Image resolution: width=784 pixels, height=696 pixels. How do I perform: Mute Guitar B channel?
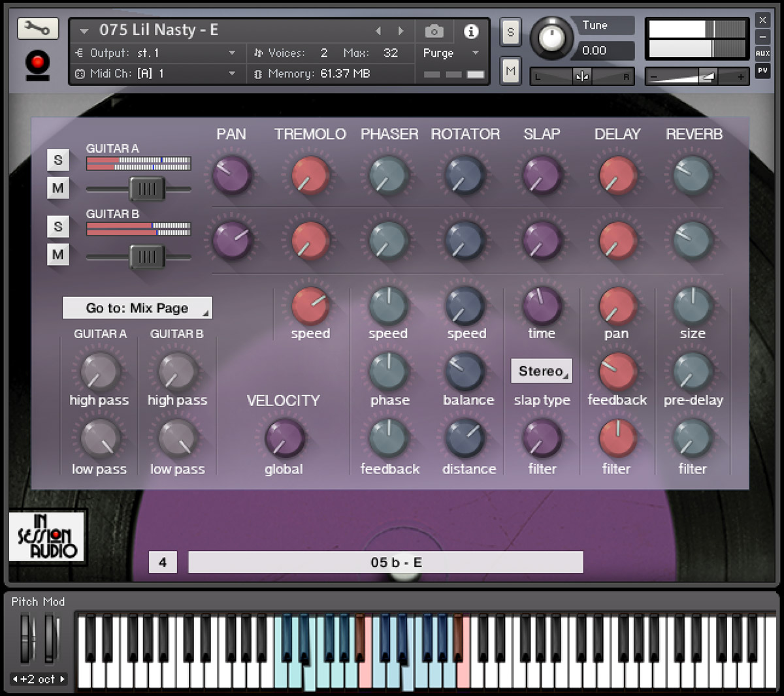[58, 254]
